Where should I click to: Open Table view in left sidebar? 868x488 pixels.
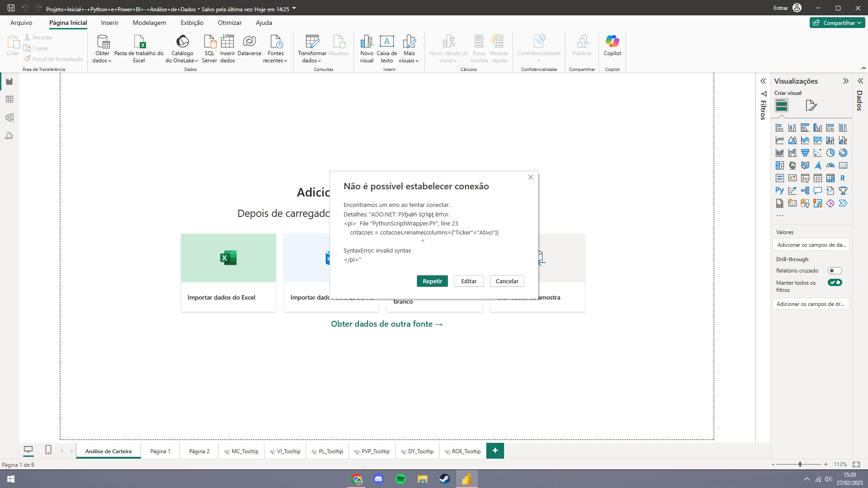9,99
